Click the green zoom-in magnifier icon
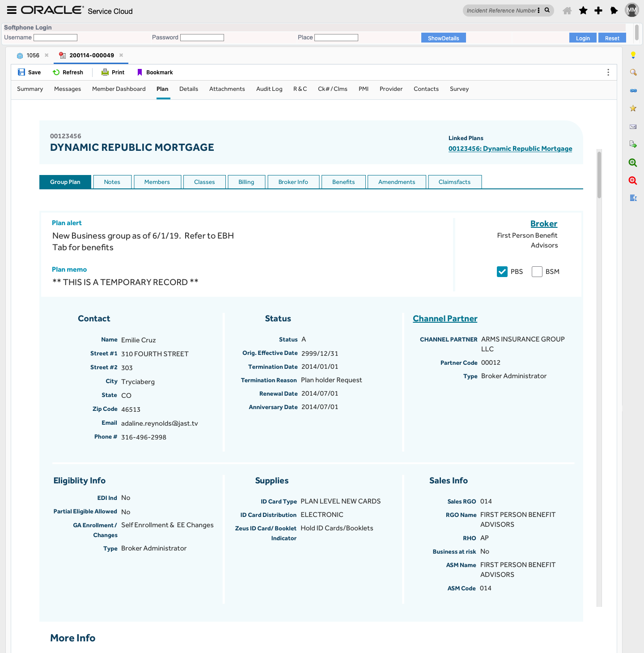Viewport: 644px width, 653px height. click(633, 162)
